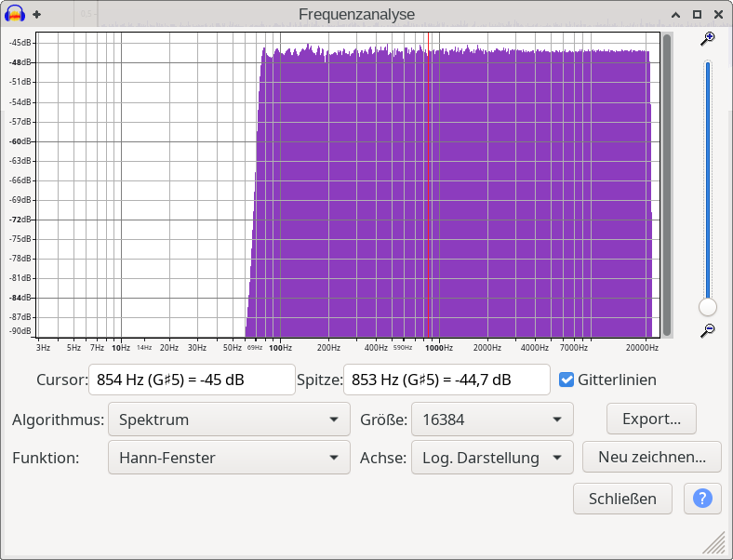Click the Neu zeichnen... button

pyautogui.click(x=651, y=457)
